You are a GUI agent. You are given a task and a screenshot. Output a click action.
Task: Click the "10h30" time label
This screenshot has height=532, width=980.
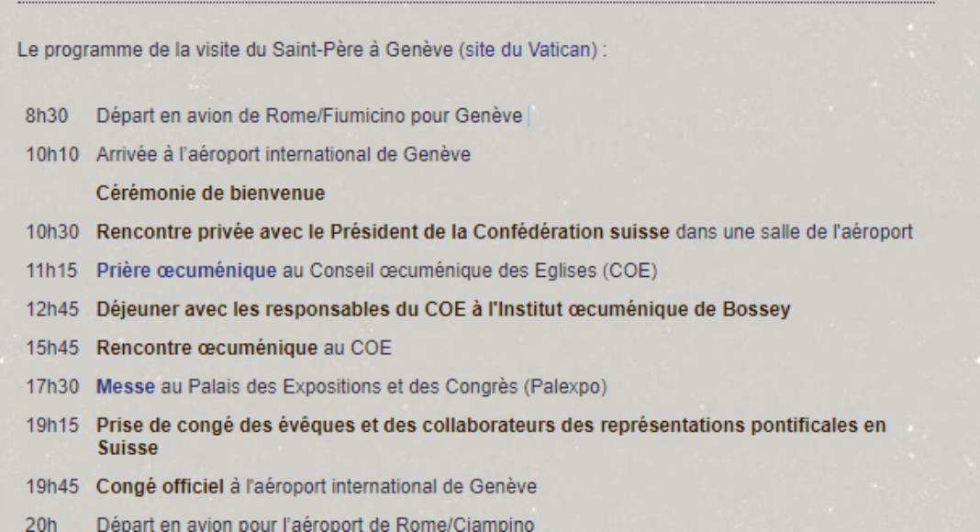point(54,233)
